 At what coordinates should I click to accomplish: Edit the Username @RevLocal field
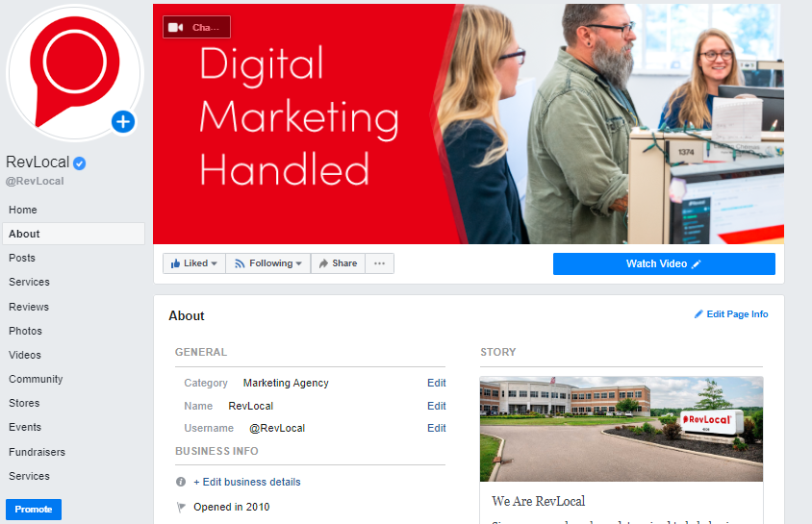point(437,428)
